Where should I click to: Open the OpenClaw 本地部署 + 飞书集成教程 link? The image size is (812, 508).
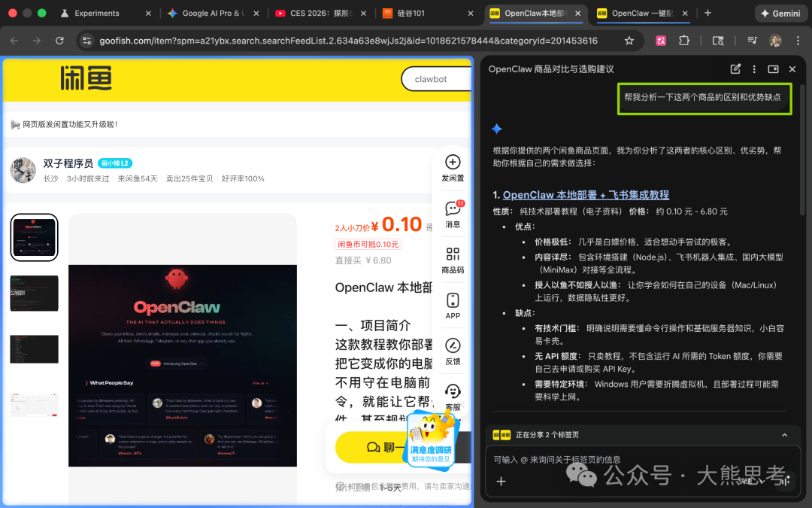click(585, 194)
